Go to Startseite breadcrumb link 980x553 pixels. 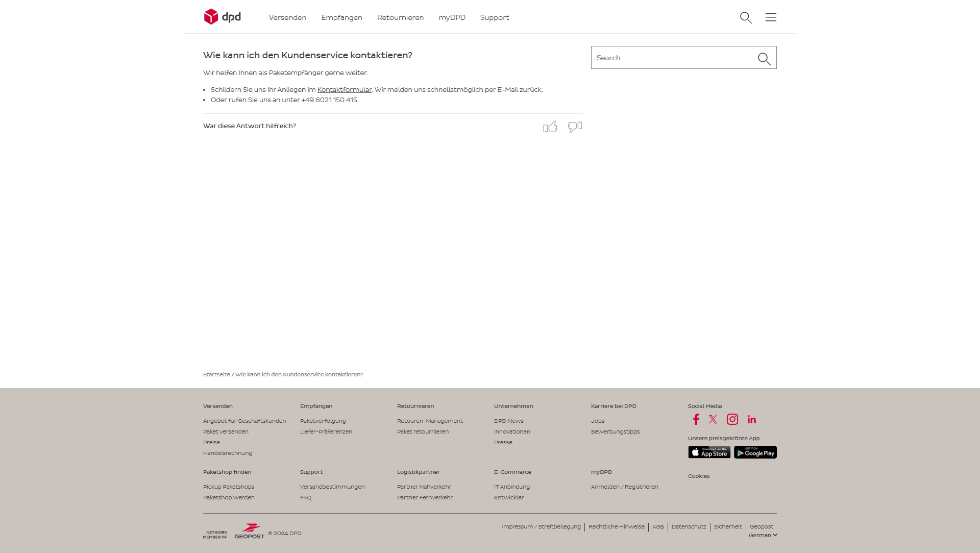[x=216, y=374]
